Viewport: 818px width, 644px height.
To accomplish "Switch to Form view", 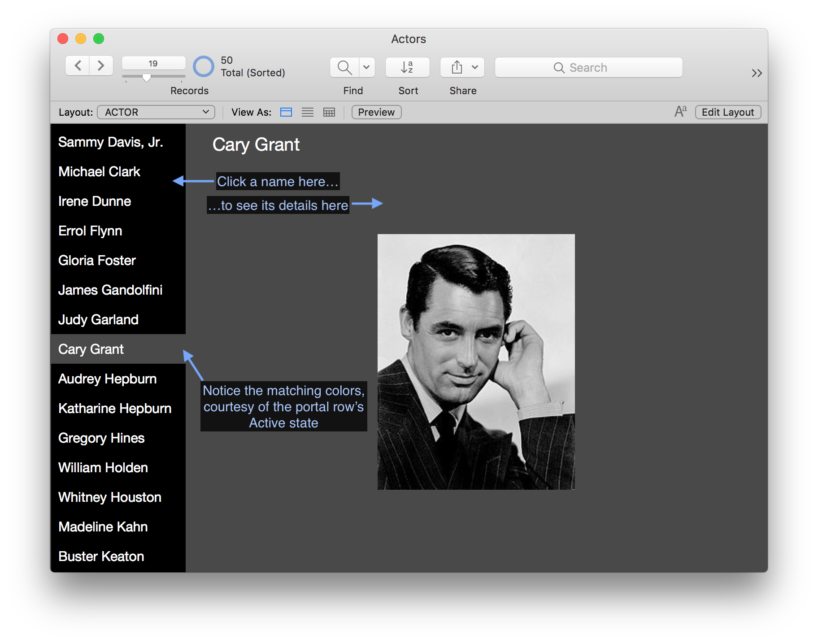I will [x=286, y=112].
